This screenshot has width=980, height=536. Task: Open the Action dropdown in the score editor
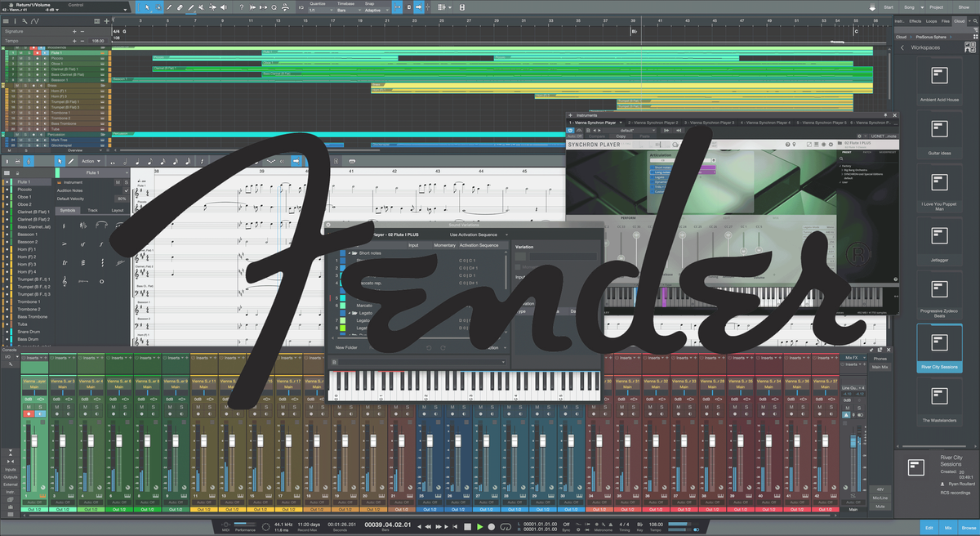91,161
